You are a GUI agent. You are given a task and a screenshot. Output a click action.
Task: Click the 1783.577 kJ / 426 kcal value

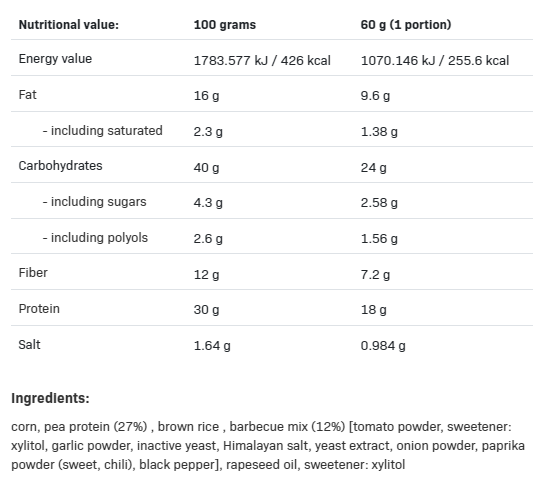[x=262, y=61]
